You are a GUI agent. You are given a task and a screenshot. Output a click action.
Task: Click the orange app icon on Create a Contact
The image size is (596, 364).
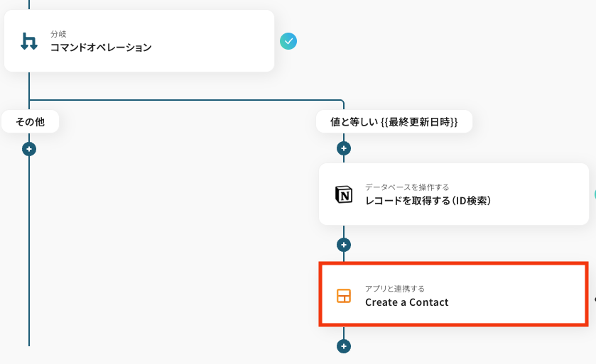(x=344, y=296)
